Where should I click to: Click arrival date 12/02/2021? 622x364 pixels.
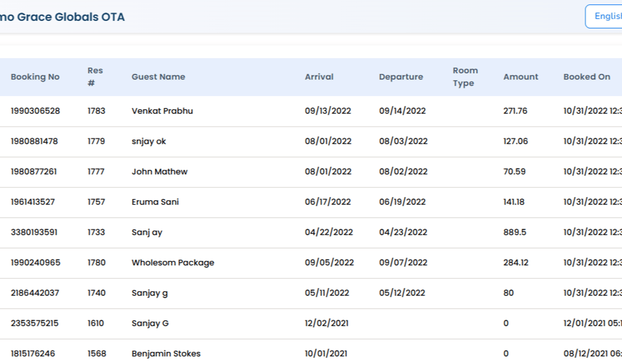(x=327, y=323)
